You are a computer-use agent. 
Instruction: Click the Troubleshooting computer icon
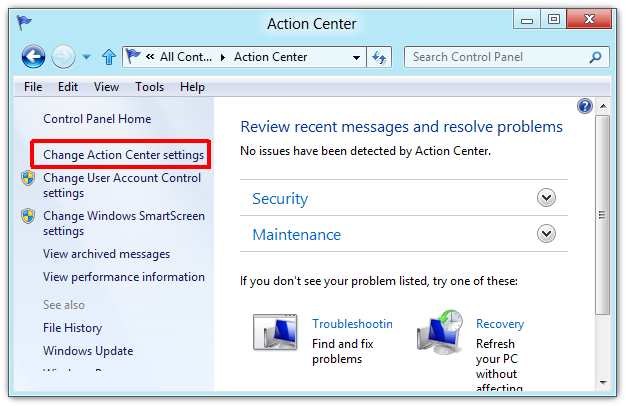(275, 332)
